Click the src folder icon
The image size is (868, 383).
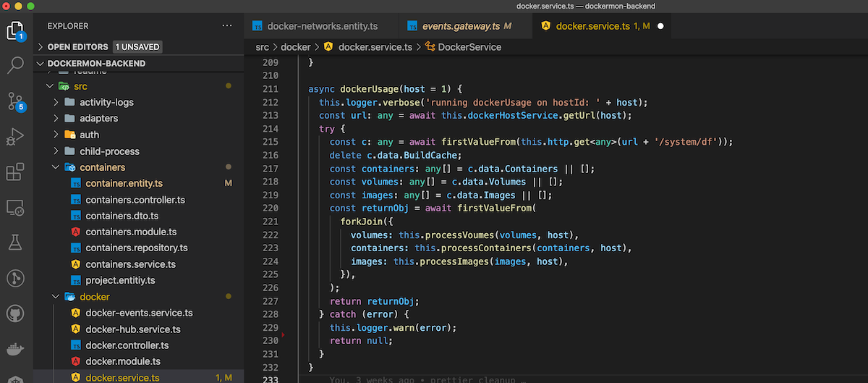point(64,86)
